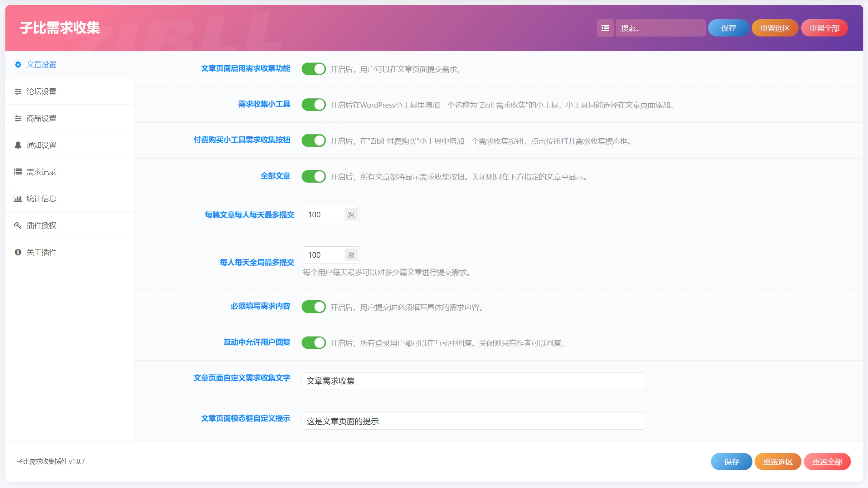Click the label 互动中允许用户回复
This screenshot has width=868, height=488.
point(257,342)
